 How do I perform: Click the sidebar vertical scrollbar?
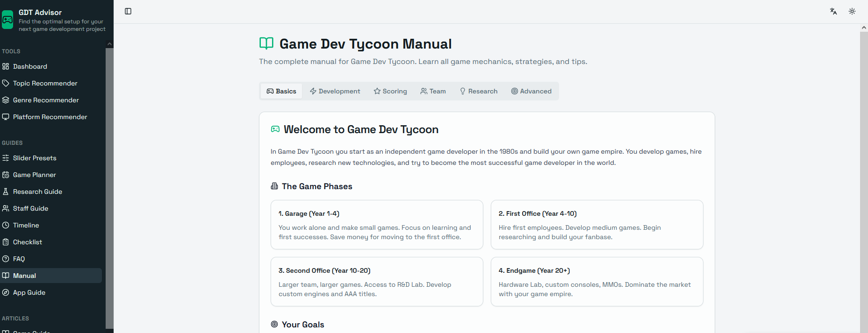pyautogui.click(x=109, y=188)
